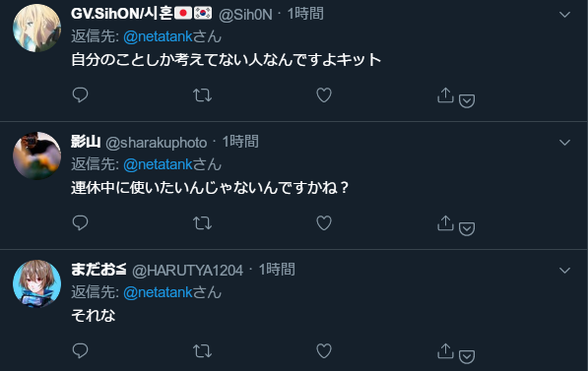The width and height of the screenshot is (588, 371).
Task: Reply to the GV.SihON tweet
Action: [80, 94]
